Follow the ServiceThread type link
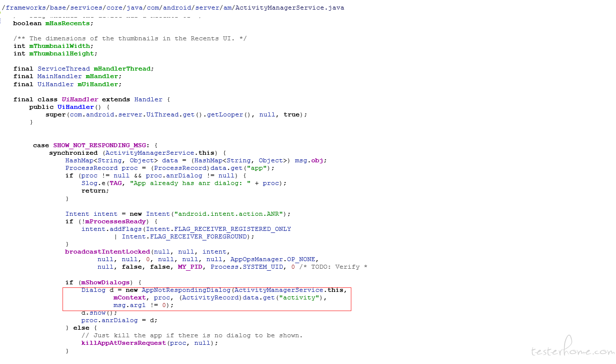 (64, 69)
